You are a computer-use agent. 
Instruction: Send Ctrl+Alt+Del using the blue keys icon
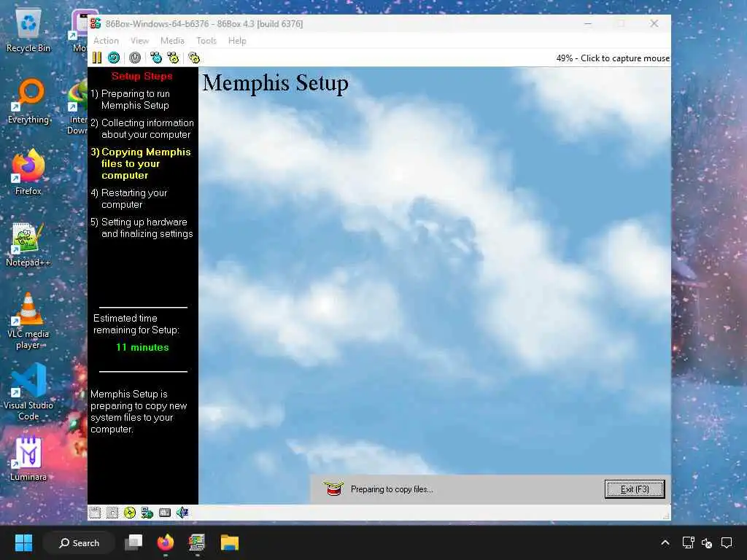(156, 58)
